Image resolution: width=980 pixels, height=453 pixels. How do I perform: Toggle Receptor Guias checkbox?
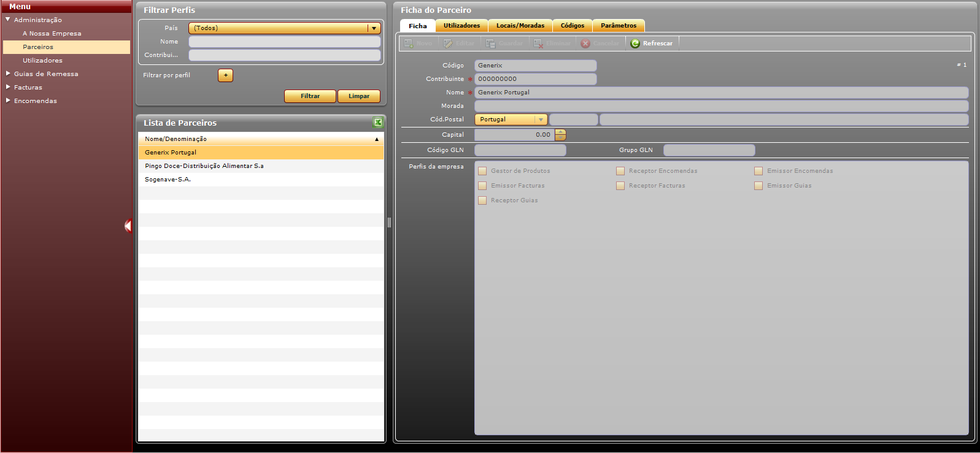[482, 200]
